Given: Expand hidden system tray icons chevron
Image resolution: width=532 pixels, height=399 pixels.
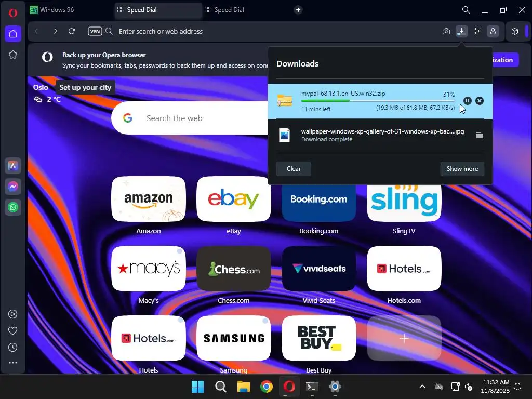Looking at the screenshot, I should (422, 387).
